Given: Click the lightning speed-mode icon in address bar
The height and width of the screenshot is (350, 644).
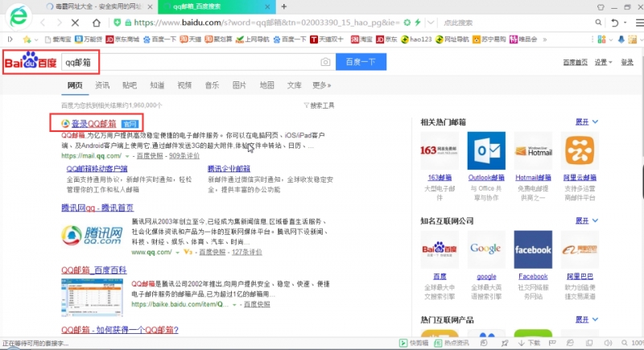Looking at the screenshot, I should [x=418, y=23].
